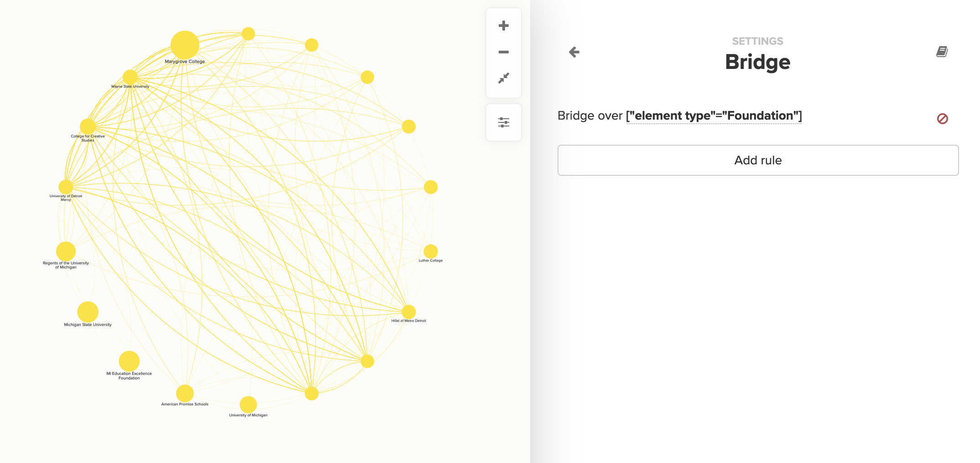980x463 pixels.
Task: Remove the bridge rule with red ban icon
Action: pos(943,119)
